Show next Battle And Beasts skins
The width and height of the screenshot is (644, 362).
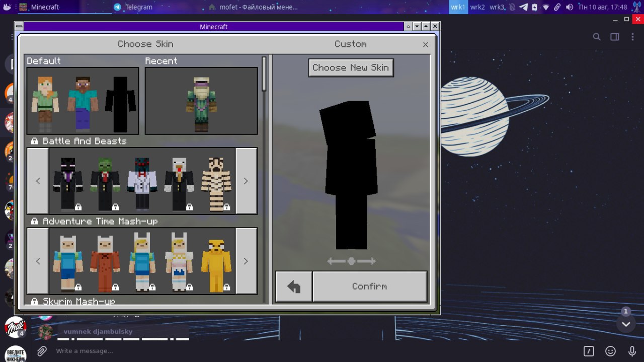point(246,181)
